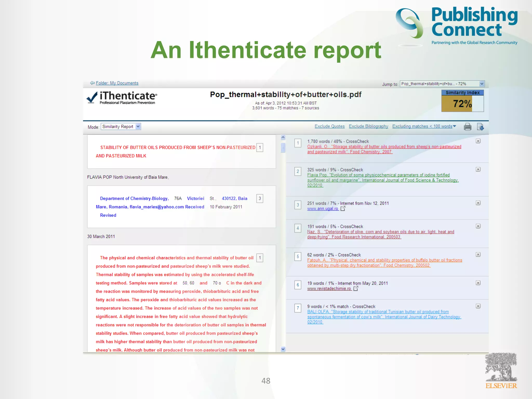Viewport: 532px width, 399px height.
Task: Open the Mode Similarity Report dropdown
Action: pos(121,127)
